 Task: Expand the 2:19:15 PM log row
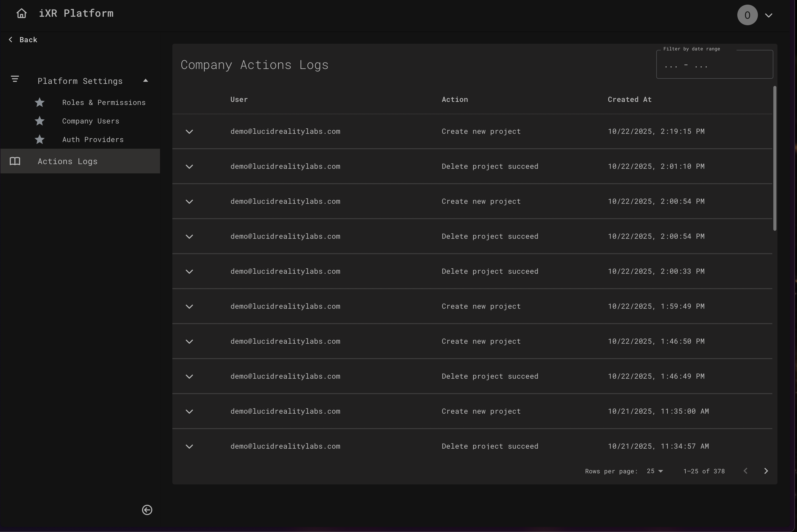189,132
